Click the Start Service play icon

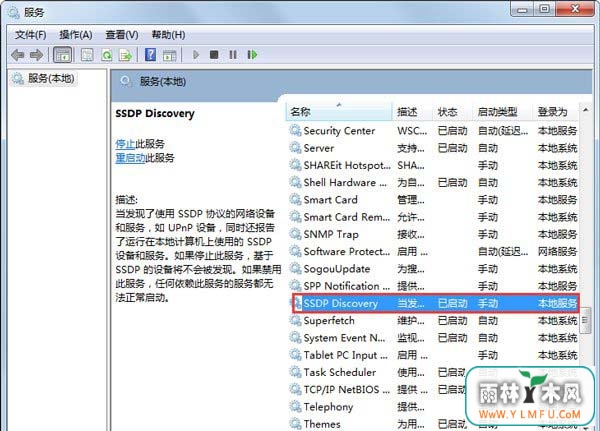[x=196, y=55]
